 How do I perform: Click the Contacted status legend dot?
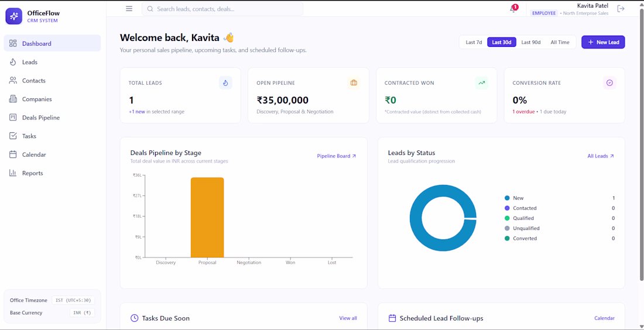(507, 208)
